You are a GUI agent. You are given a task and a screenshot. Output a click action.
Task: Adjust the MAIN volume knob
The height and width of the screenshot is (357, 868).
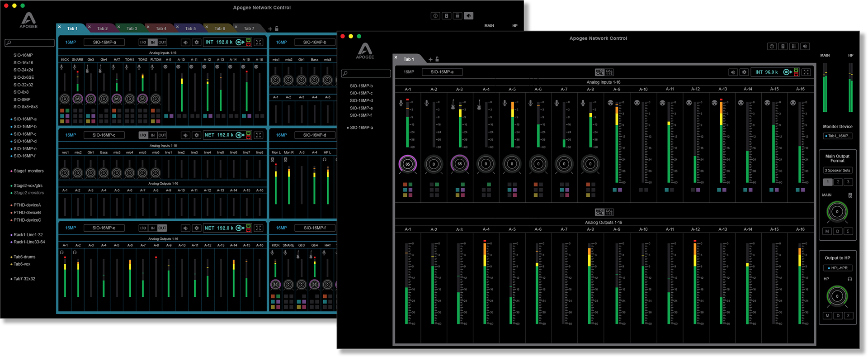point(837,211)
